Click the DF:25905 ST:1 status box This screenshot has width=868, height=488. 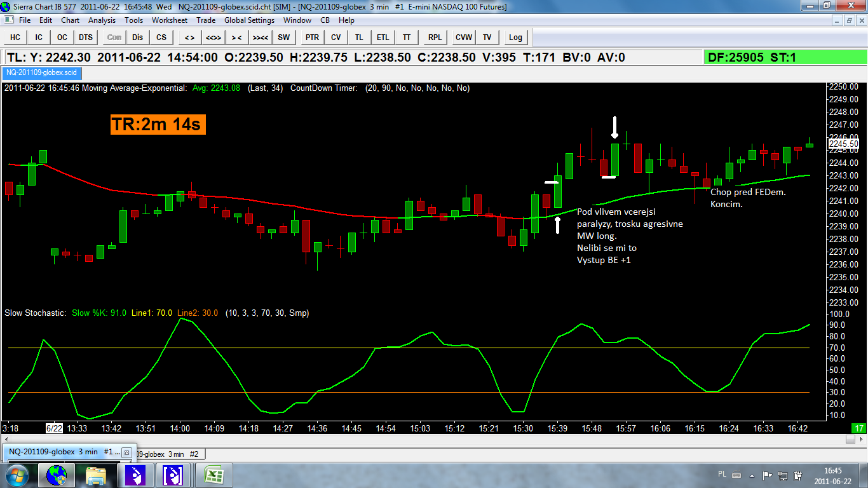coord(785,58)
